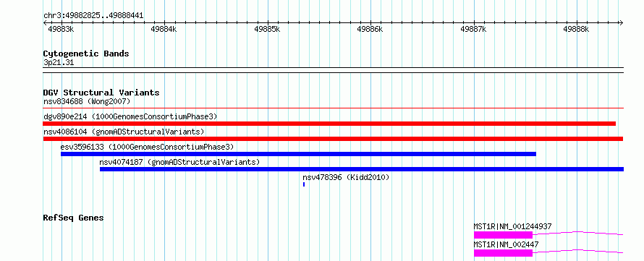
Task: Select the blue esv3596133 variant bar
Action: tap(298, 154)
